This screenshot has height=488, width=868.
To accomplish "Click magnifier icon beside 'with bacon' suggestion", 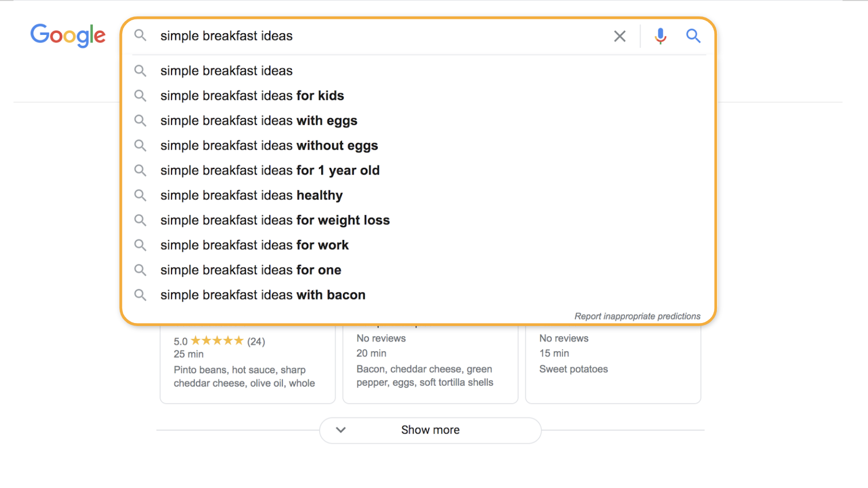I will [x=141, y=295].
